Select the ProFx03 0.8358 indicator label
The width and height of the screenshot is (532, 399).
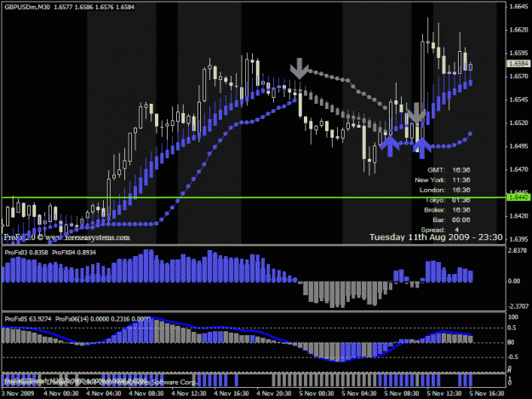pos(26,253)
